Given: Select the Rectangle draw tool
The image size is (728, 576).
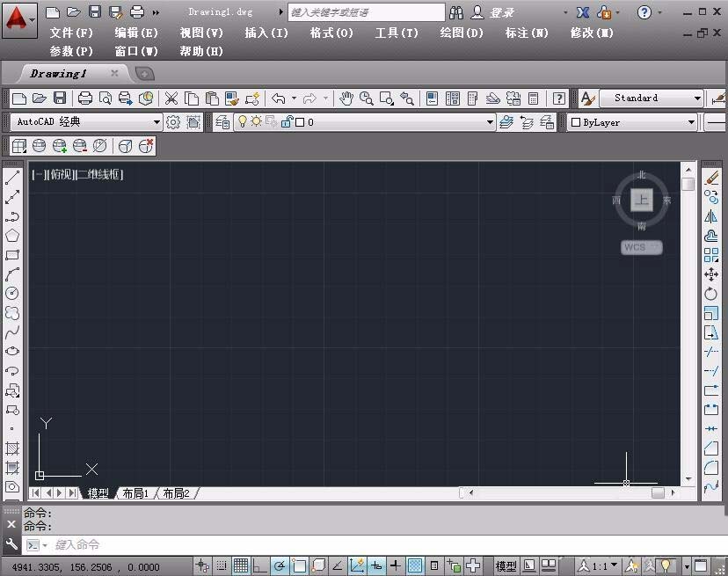Looking at the screenshot, I should tap(12, 255).
